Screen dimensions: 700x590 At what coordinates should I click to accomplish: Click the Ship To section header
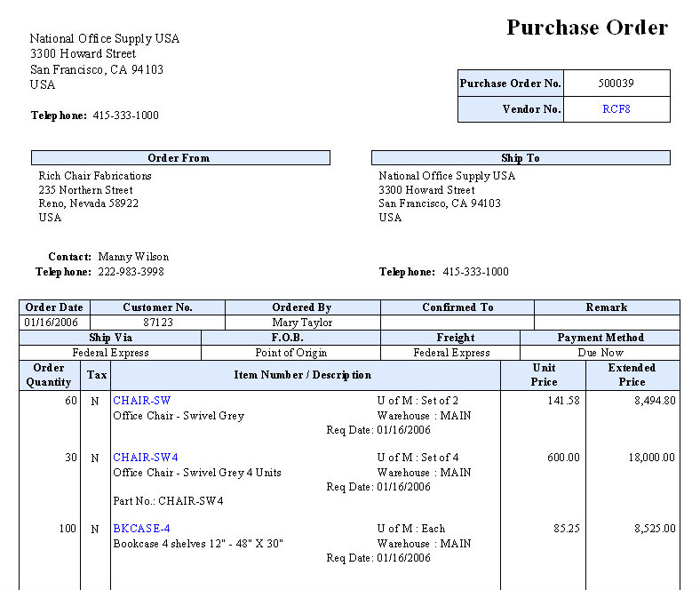coord(520,158)
